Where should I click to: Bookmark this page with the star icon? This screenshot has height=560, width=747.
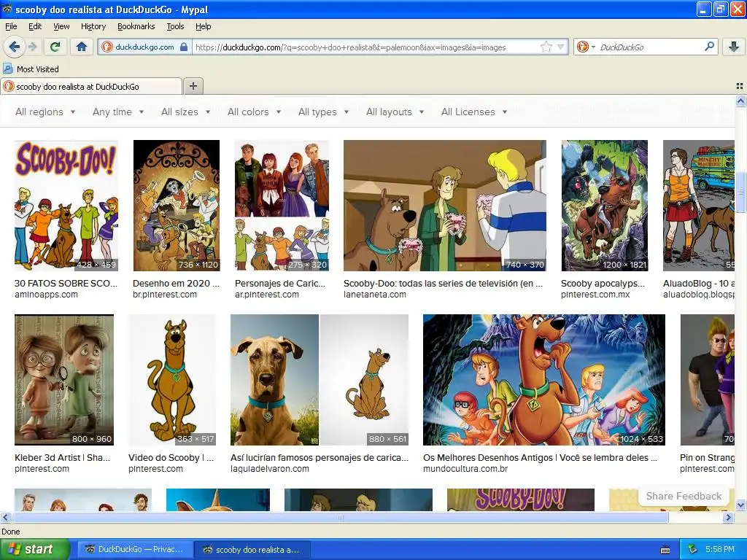546,47
